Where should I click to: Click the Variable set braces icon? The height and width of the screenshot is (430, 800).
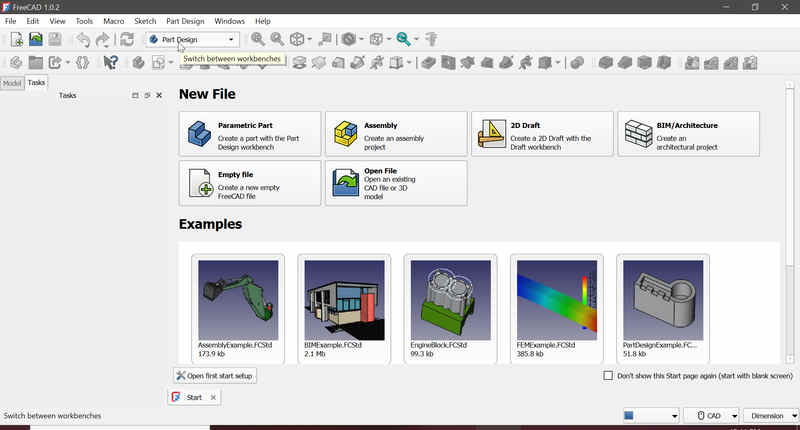(82, 63)
